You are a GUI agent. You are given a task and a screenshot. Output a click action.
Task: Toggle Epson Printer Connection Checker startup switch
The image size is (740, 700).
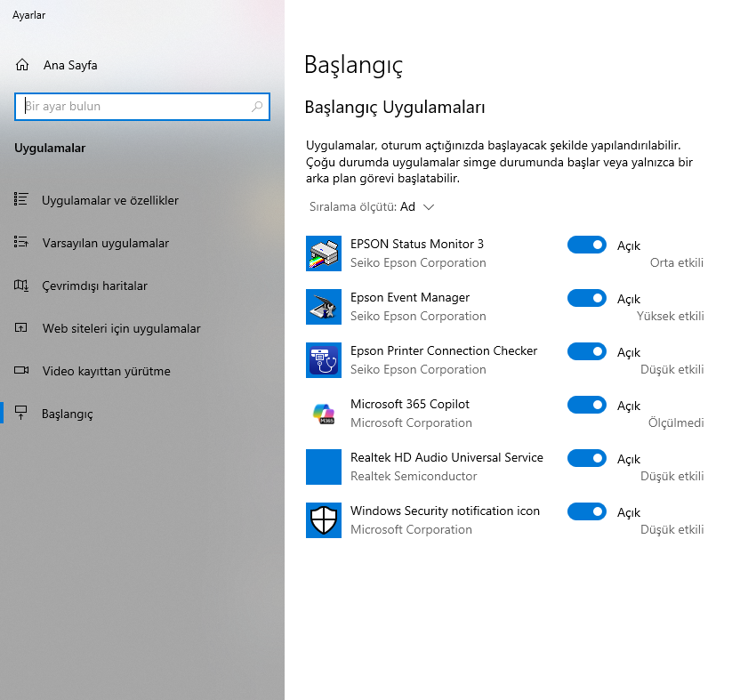[x=587, y=351]
